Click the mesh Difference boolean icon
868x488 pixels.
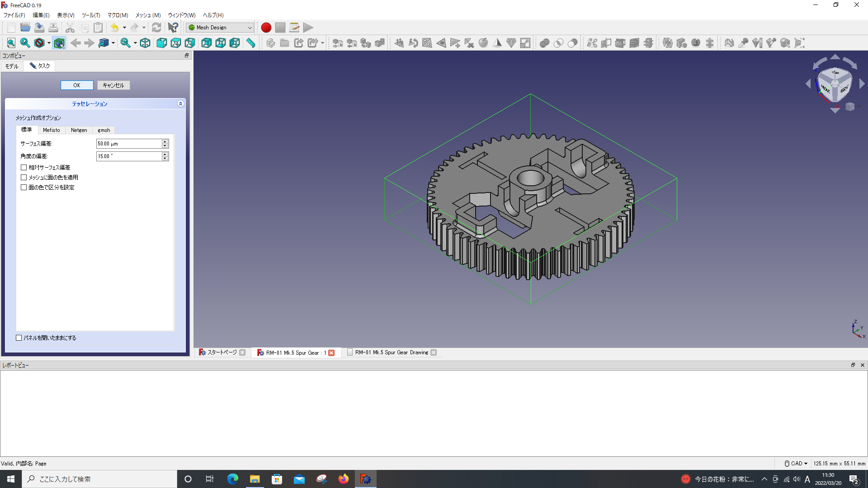pyautogui.click(x=572, y=43)
